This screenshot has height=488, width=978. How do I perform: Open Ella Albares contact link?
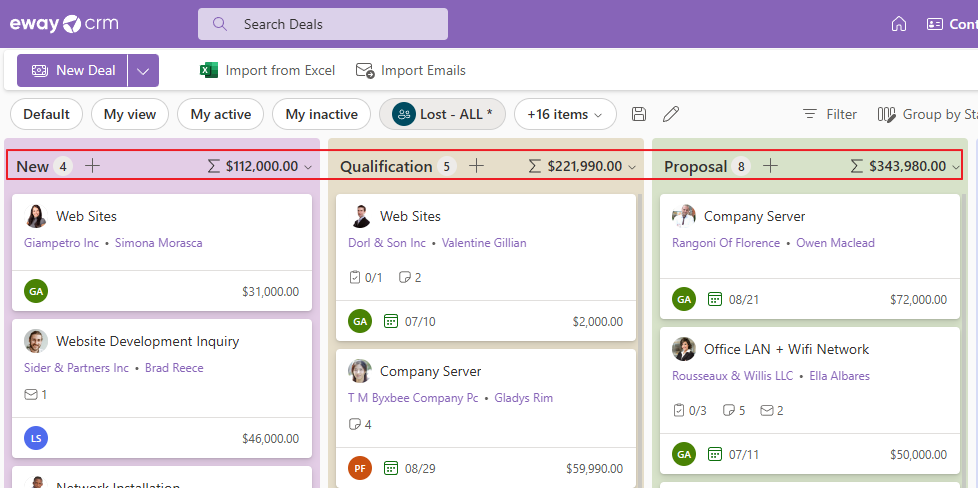click(x=840, y=376)
